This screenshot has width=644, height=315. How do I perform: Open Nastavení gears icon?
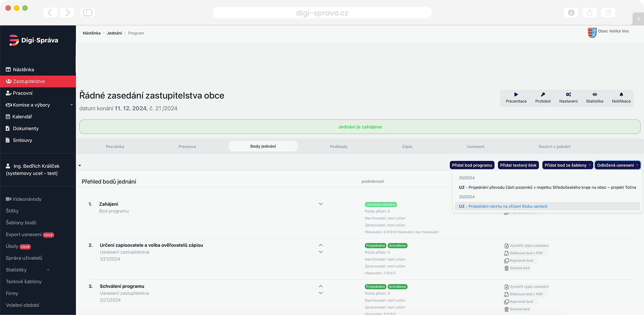(568, 95)
